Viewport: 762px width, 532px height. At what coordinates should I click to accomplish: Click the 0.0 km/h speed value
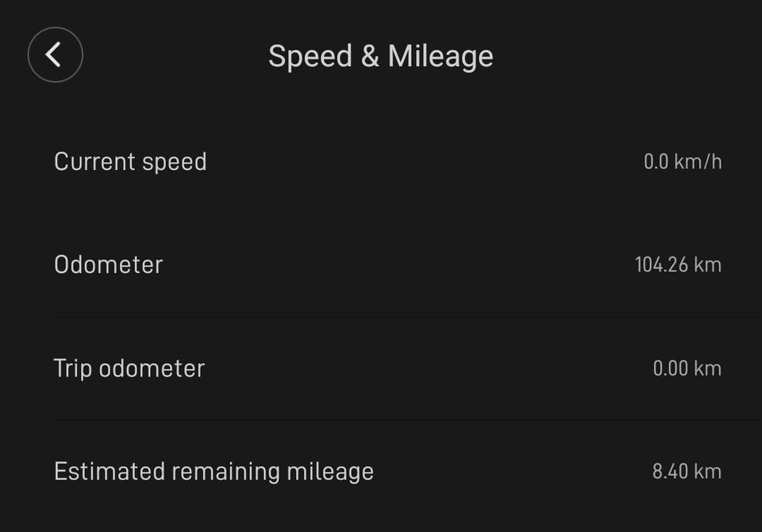682,162
